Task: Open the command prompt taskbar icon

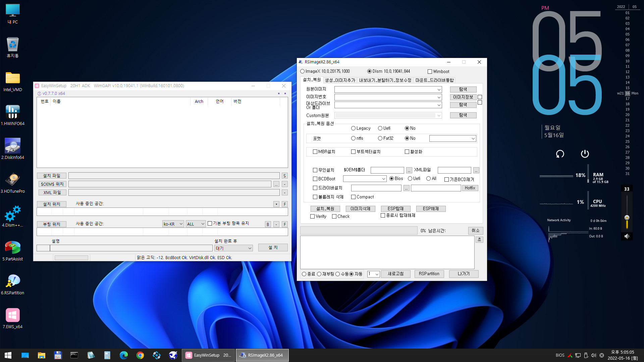Action: [74, 355]
